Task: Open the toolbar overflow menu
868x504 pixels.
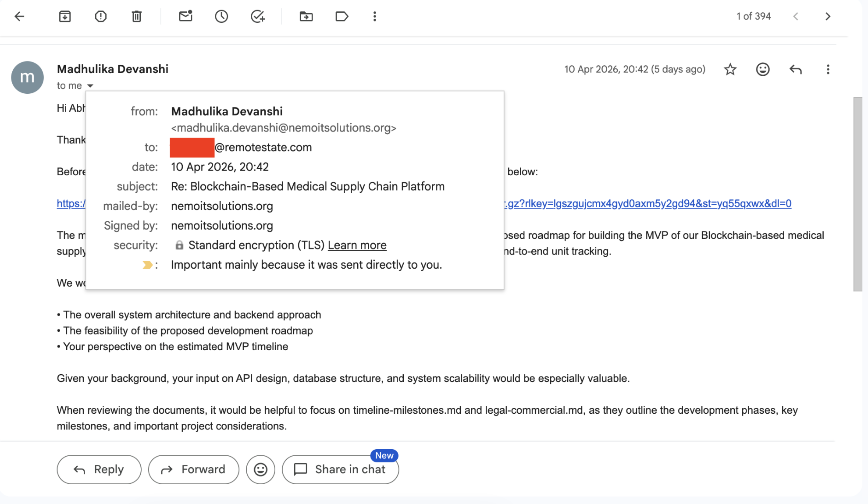Action: [374, 16]
